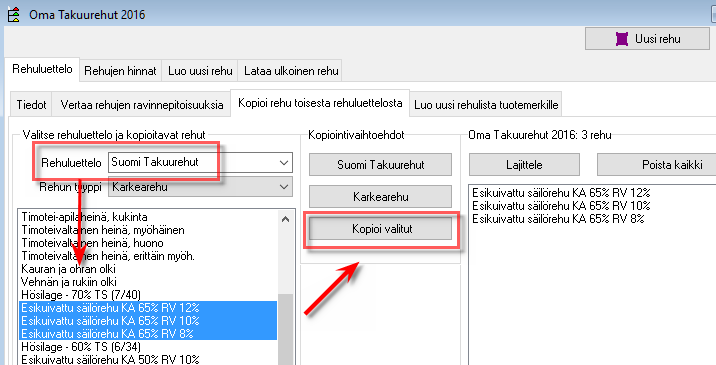The image size is (716, 365).
Task: Open the Rehun tyyppi dropdown
Action: click(200, 187)
